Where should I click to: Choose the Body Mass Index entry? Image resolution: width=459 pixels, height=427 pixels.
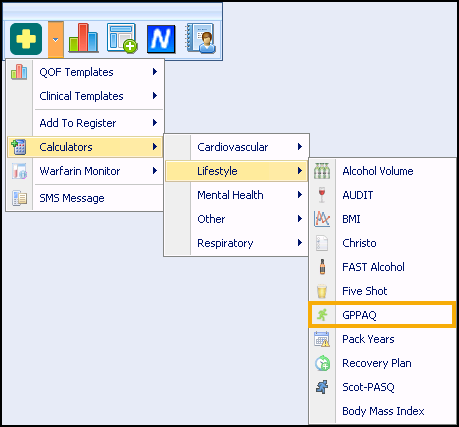click(382, 411)
